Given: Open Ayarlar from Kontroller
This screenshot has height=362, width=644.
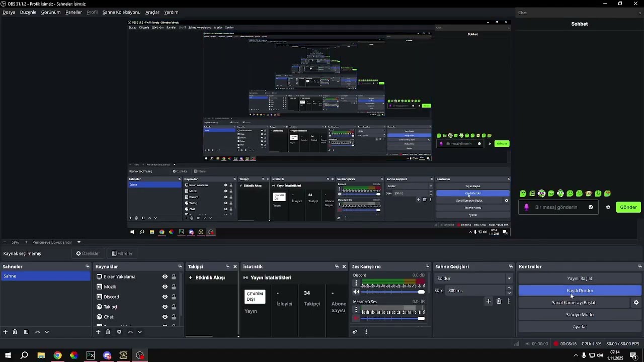Looking at the screenshot, I should pyautogui.click(x=580, y=327).
